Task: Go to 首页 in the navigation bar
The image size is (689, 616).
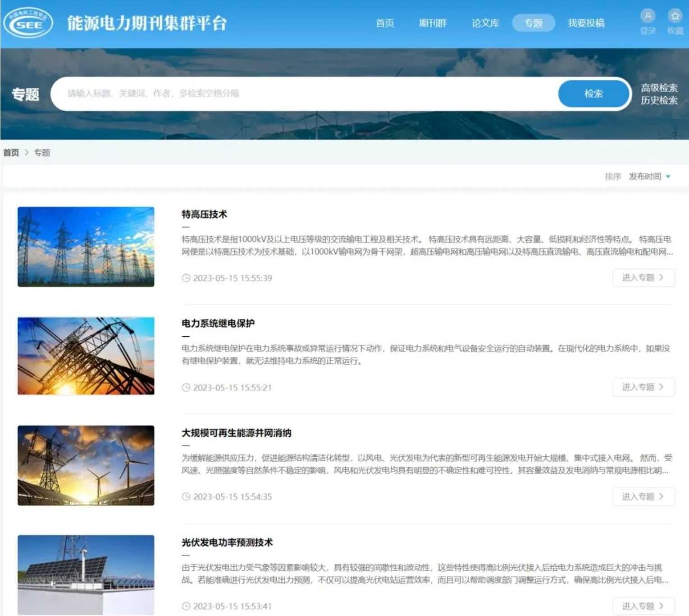Action: pos(385,23)
